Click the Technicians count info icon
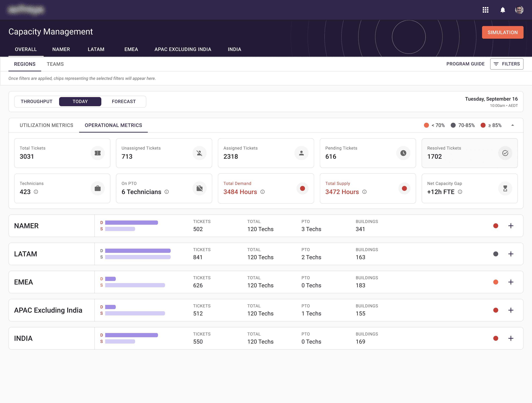 pos(36,192)
